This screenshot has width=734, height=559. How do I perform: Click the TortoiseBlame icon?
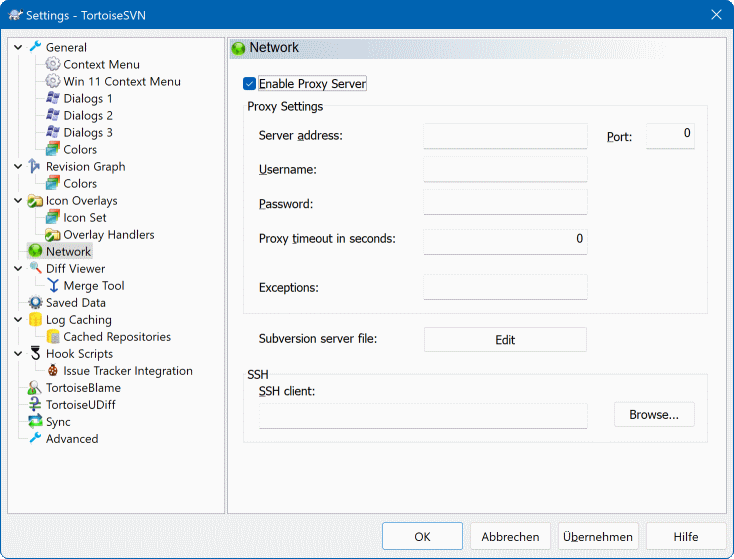point(35,387)
